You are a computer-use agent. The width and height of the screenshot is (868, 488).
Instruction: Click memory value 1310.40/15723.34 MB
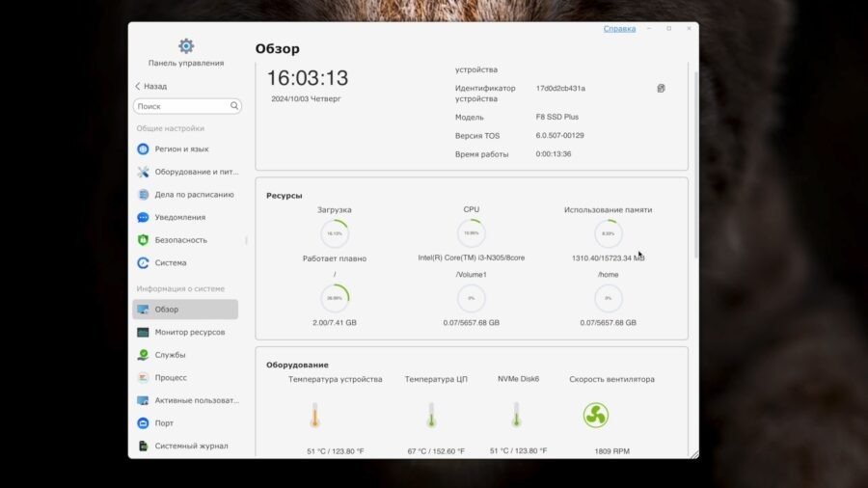[x=608, y=258]
